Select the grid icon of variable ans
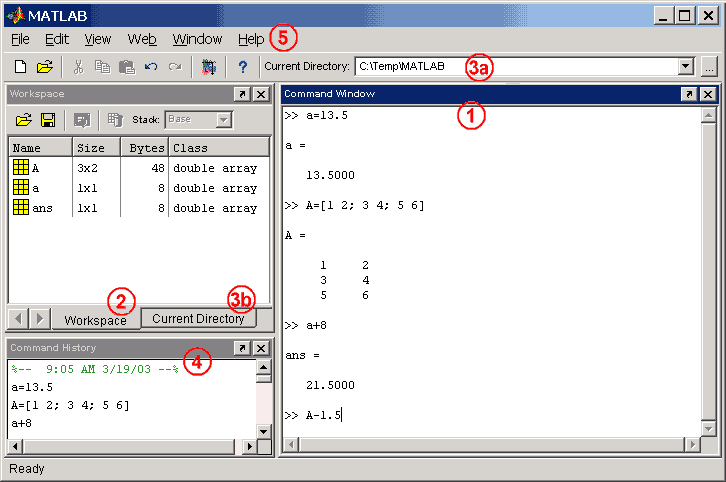The image size is (726, 482). pyautogui.click(x=21, y=207)
